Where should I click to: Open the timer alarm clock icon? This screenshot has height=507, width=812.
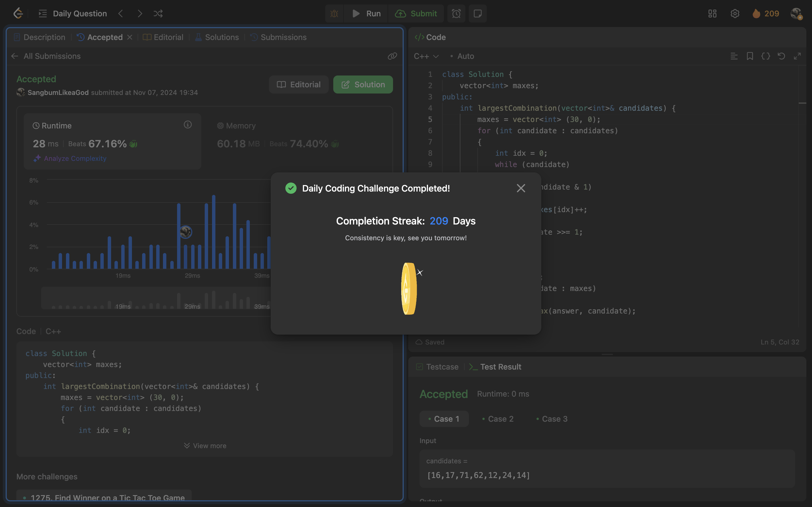(x=456, y=14)
